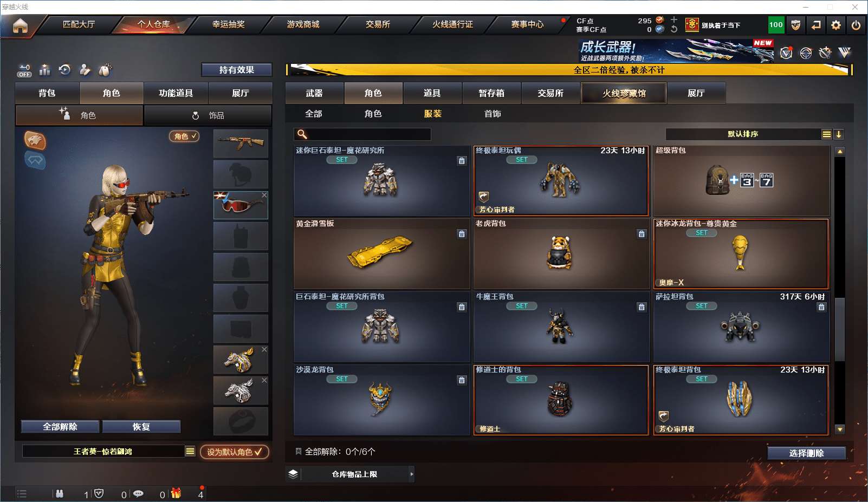
Task: Click search magnifier icon in inventory
Action: [x=302, y=134]
